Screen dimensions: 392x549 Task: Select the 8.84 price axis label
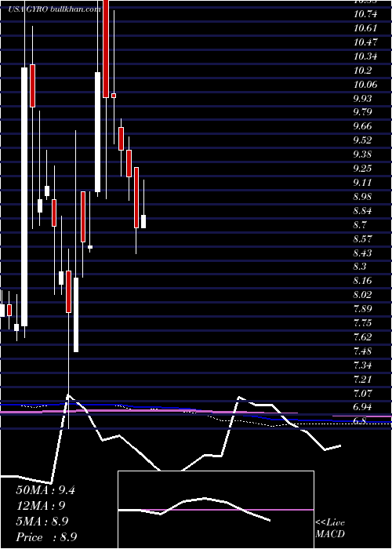(362, 211)
